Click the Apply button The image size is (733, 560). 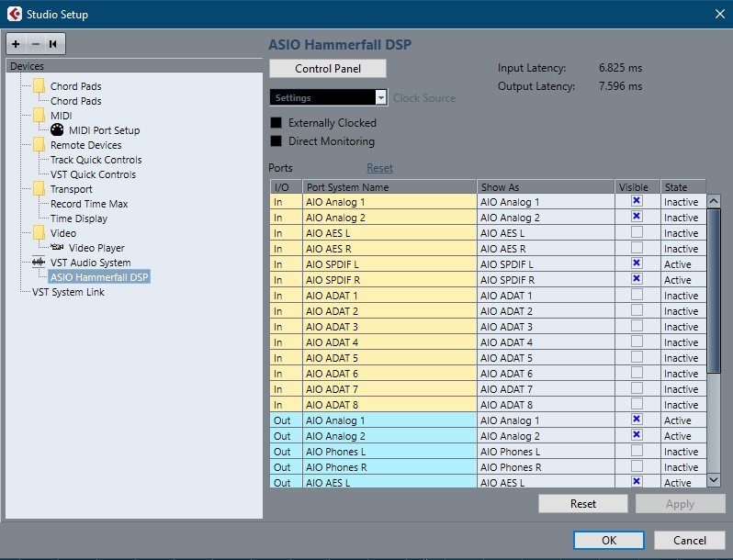[680, 503]
